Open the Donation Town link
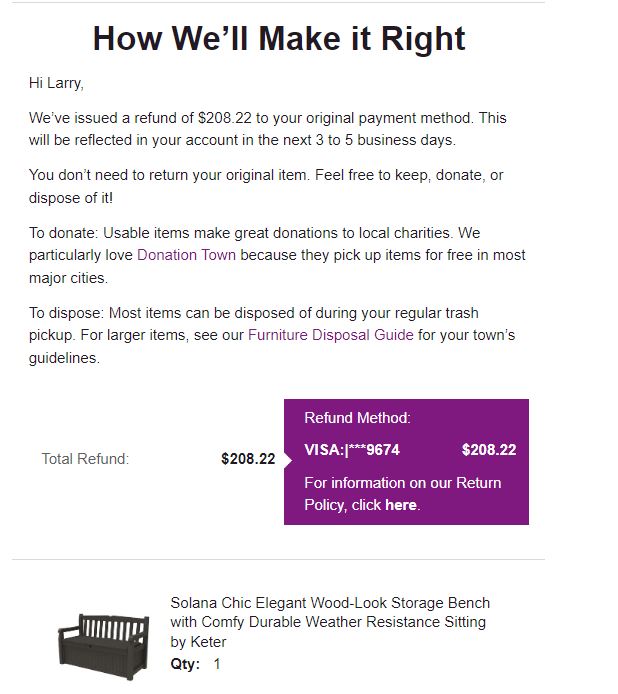 coord(186,255)
